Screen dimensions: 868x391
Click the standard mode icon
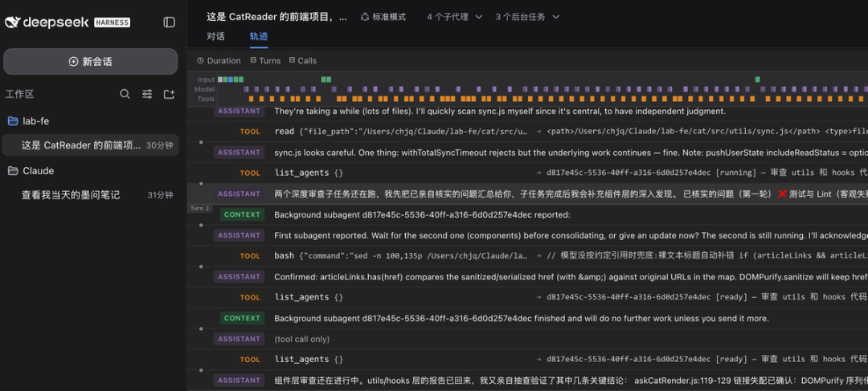point(365,17)
